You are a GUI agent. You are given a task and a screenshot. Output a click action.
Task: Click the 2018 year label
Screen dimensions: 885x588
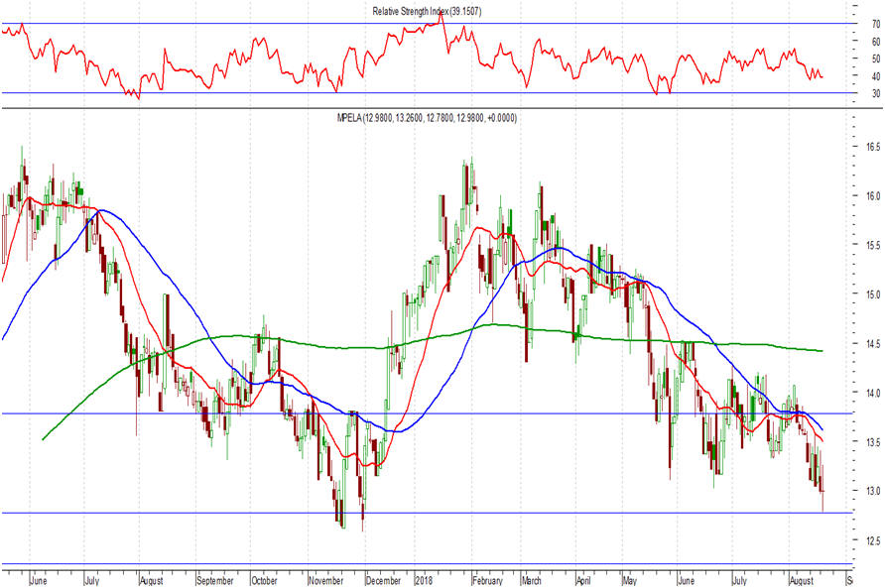click(x=424, y=580)
